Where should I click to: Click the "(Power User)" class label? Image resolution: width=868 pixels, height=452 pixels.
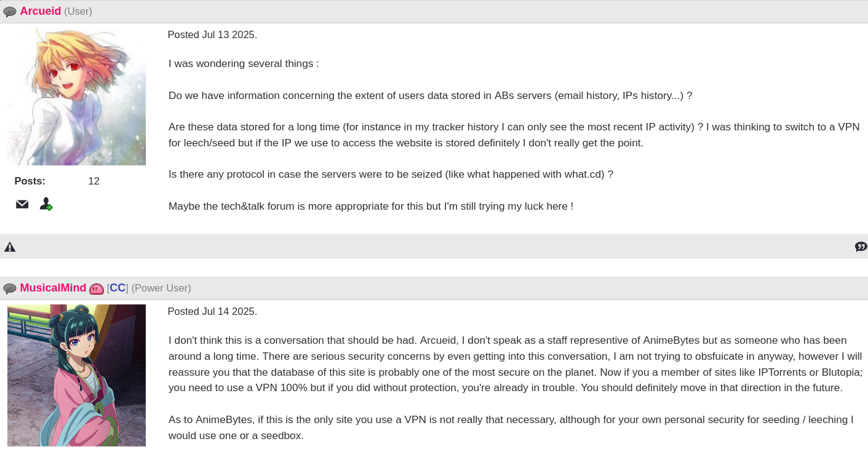(161, 288)
